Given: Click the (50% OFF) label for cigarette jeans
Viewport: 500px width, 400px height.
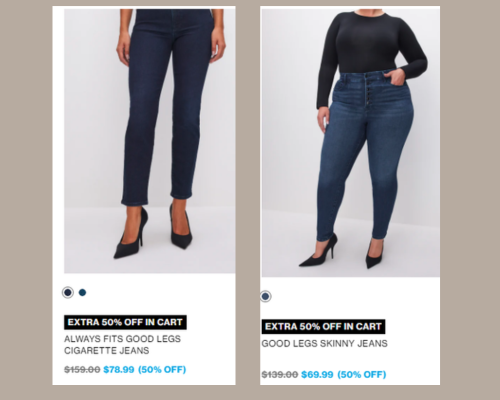Looking at the screenshot, I should click(x=162, y=370).
